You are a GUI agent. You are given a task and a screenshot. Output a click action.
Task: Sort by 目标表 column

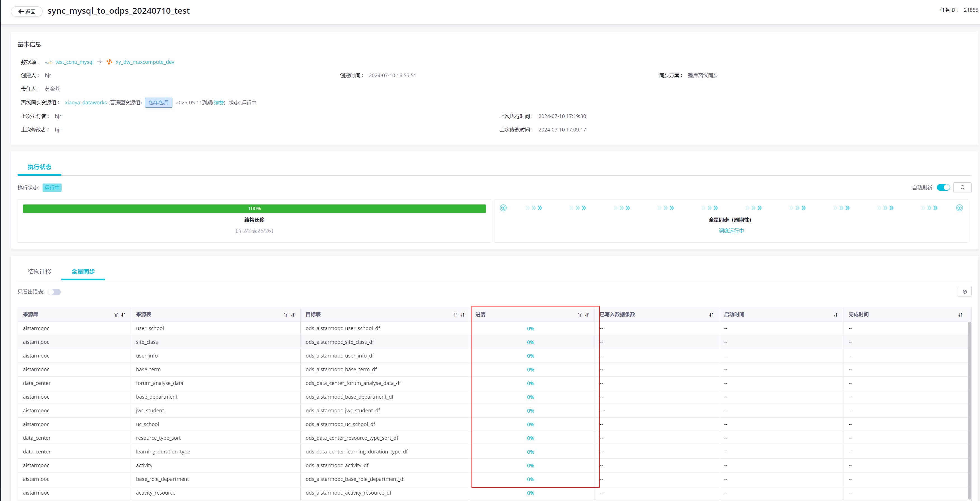point(463,315)
